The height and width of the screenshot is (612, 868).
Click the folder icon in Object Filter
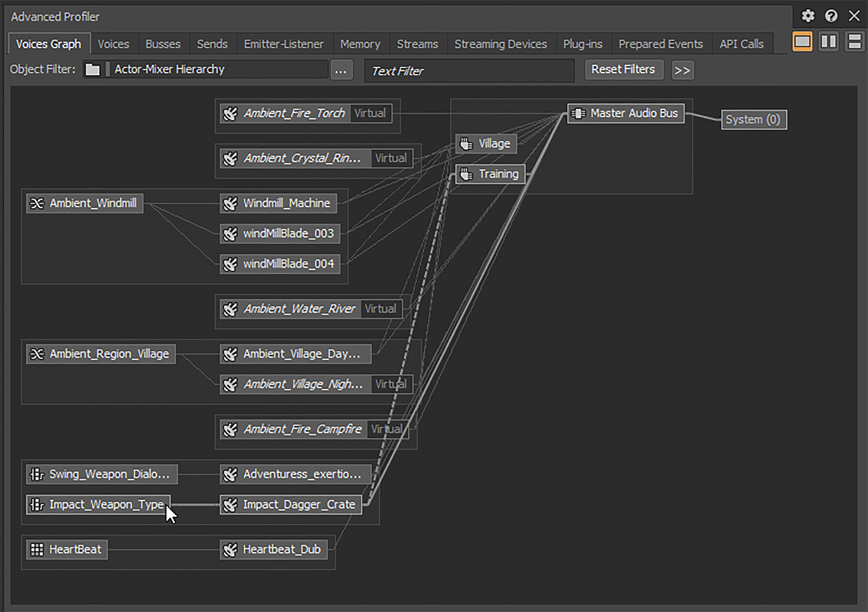coord(93,69)
